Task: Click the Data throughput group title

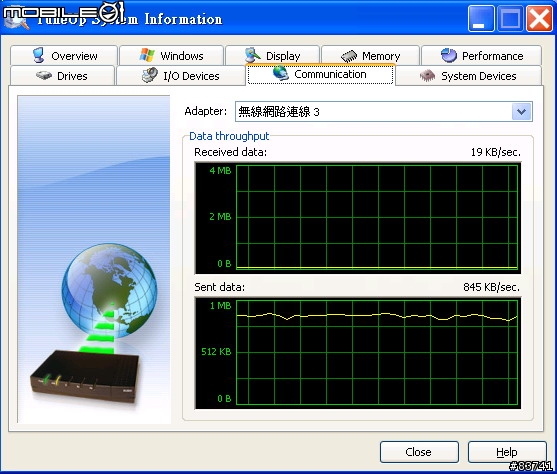Action: point(229,136)
